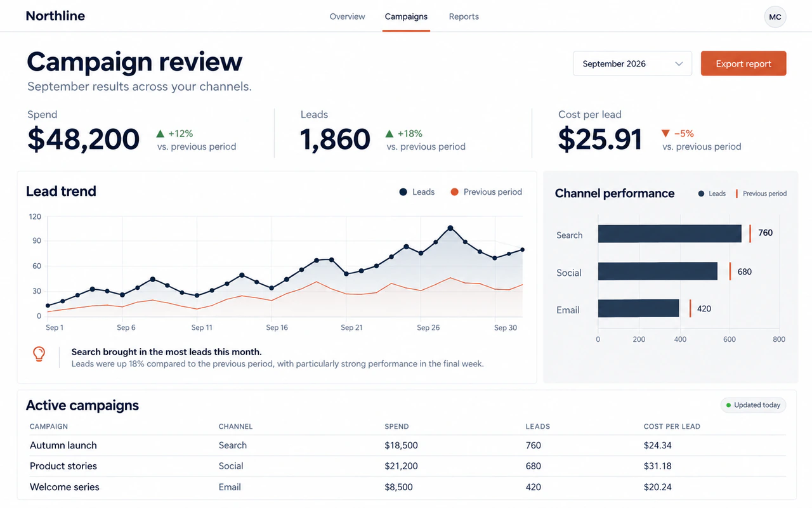Click the Welcome series campaign name

65,487
